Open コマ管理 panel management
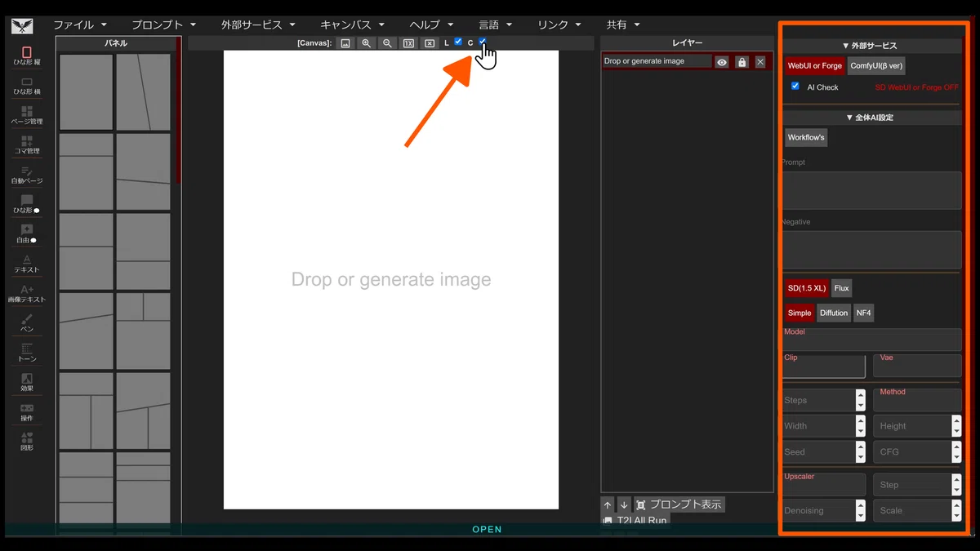980x551 pixels. coord(27,144)
